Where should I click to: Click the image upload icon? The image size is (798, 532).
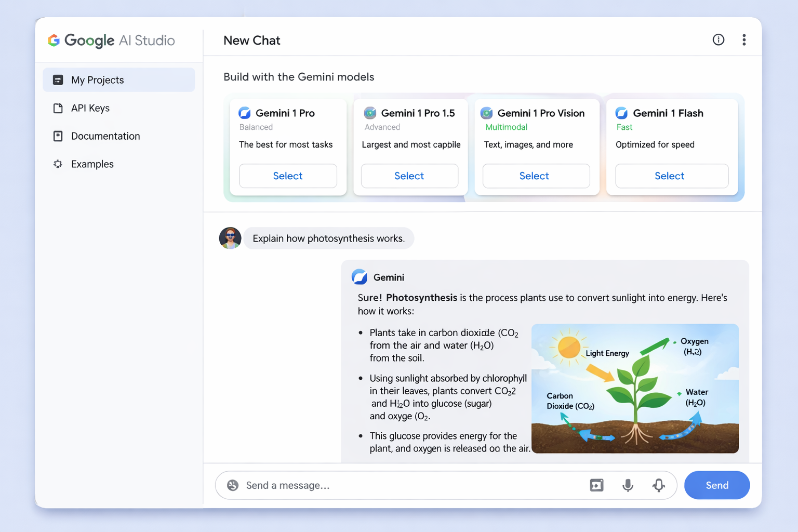click(x=596, y=485)
